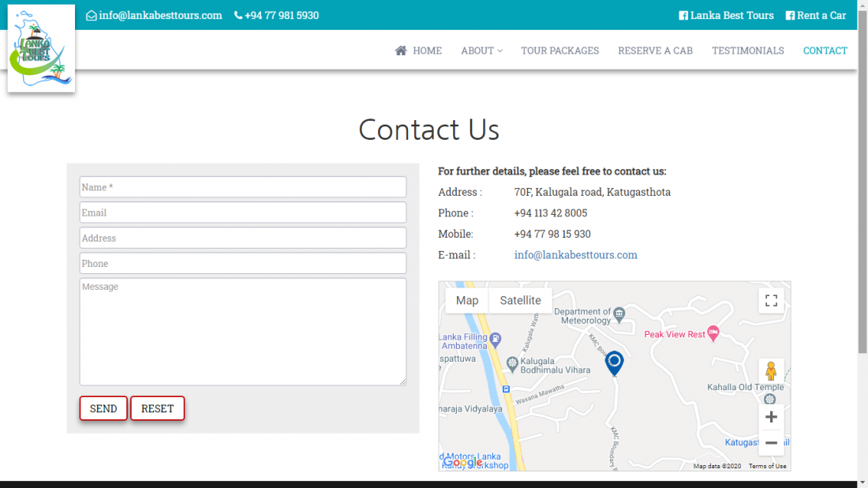Open the Tour Packages page
The image size is (868, 488).
pyautogui.click(x=559, y=51)
